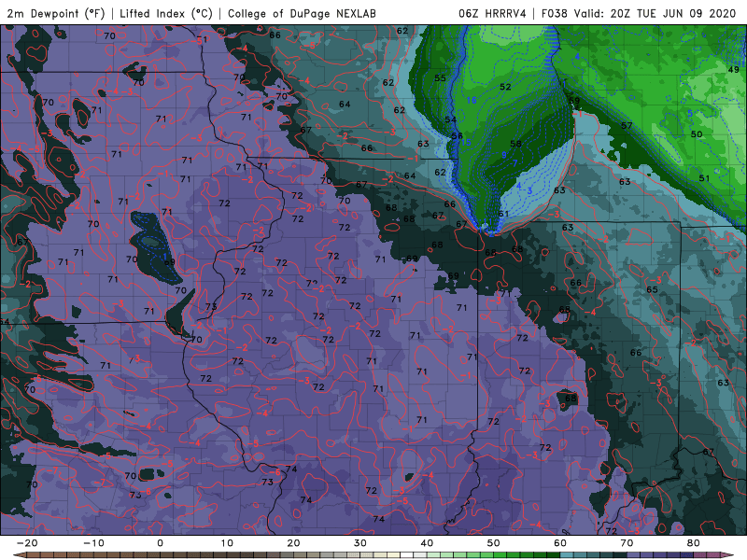Click the '40' color scale label

point(427,543)
